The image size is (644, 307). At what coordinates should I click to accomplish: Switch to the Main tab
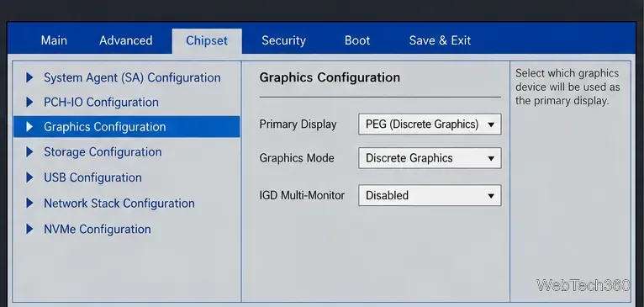pos(54,40)
